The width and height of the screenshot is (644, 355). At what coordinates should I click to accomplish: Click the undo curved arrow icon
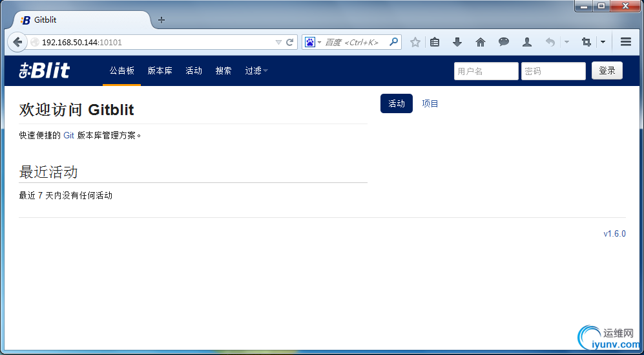click(550, 42)
